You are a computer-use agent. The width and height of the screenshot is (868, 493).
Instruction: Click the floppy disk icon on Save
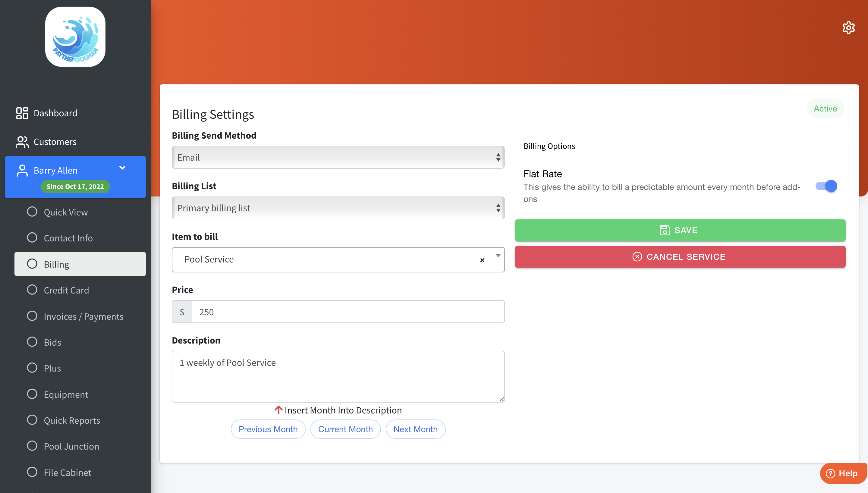(x=665, y=230)
